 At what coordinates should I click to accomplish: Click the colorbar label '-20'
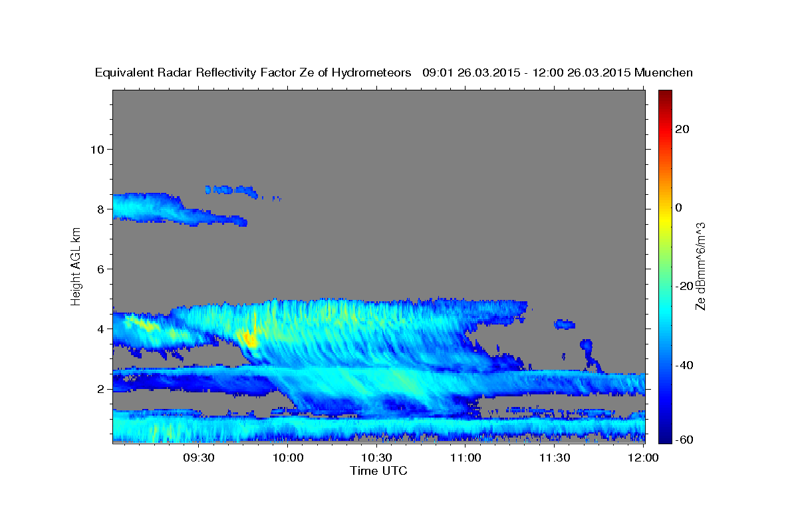(x=685, y=286)
